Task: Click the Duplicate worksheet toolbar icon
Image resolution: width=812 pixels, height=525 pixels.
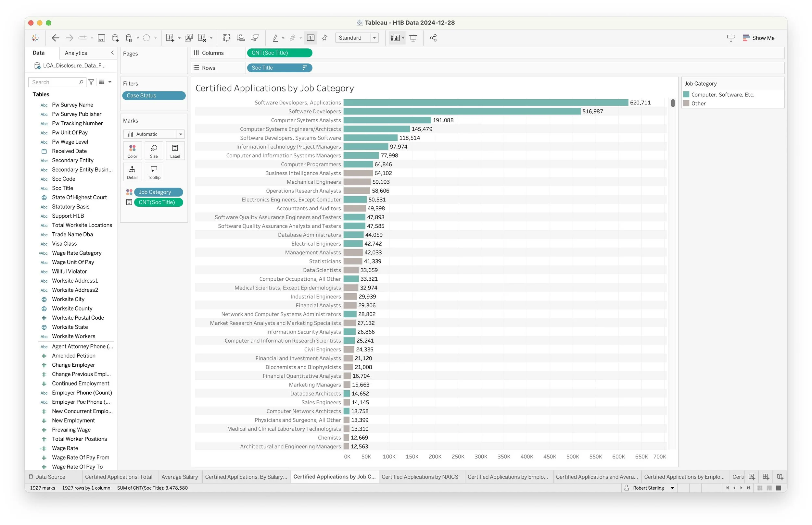Action: [x=189, y=38]
